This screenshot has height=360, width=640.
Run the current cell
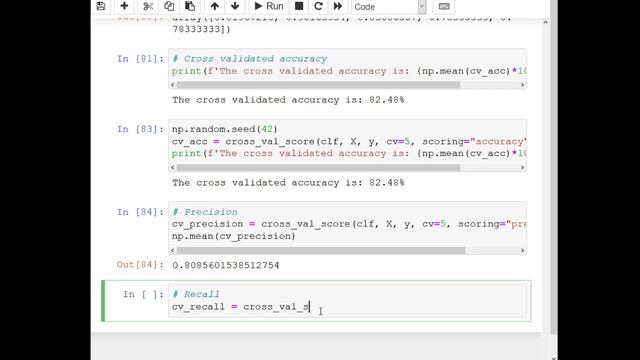click(269, 6)
